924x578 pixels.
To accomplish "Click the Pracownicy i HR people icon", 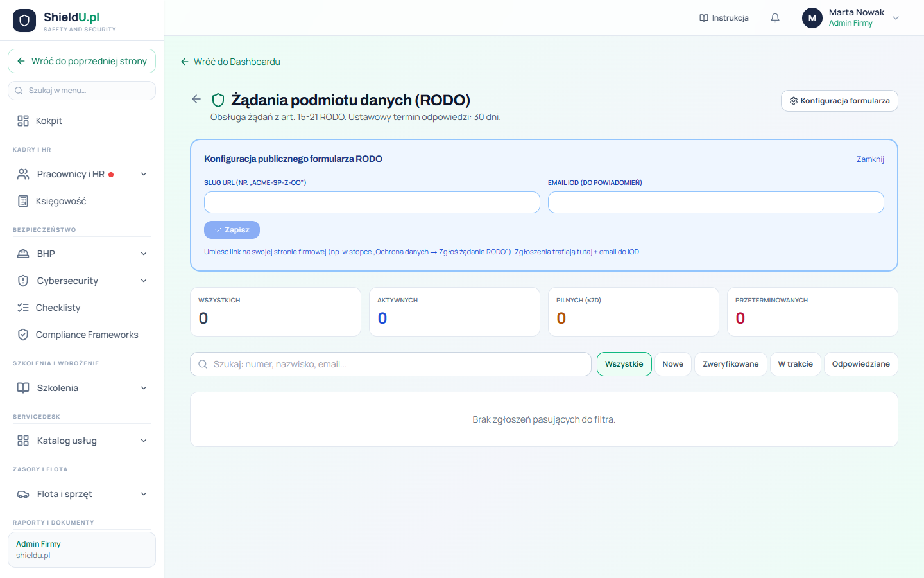I will pyautogui.click(x=23, y=174).
